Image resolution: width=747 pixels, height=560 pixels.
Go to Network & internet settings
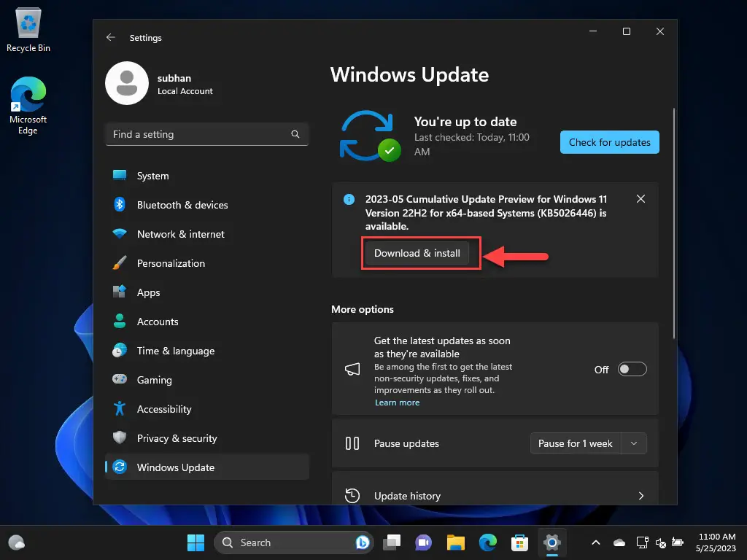point(206,234)
